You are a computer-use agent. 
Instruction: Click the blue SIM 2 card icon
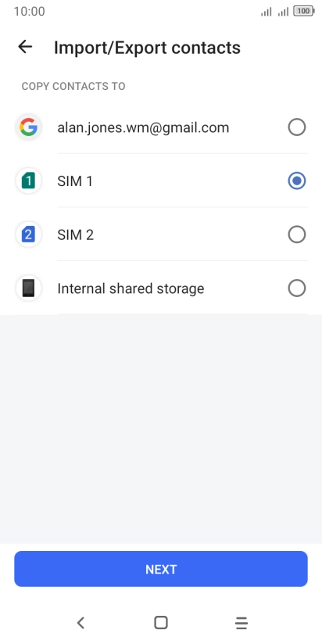(28, 234)
